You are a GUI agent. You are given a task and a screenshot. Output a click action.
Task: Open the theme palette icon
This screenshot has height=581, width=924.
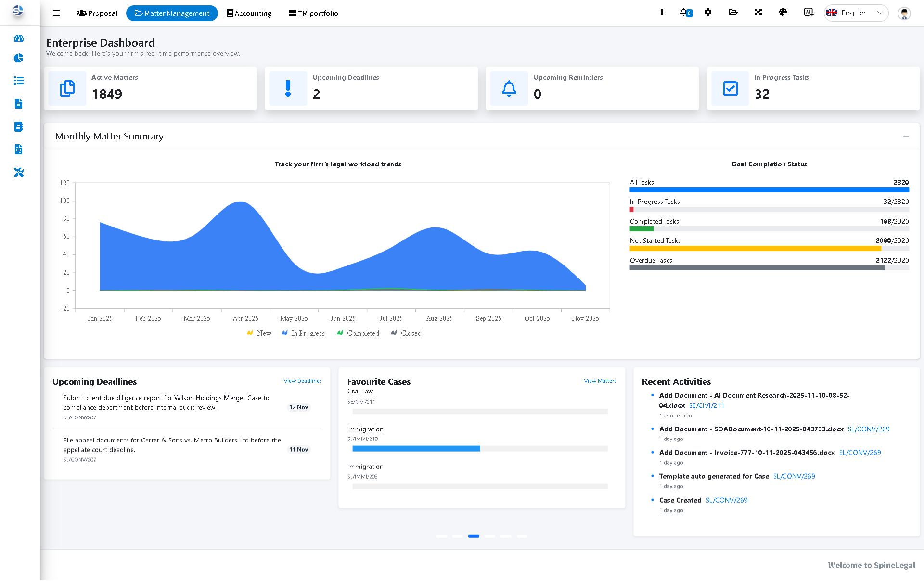[783, 12]
